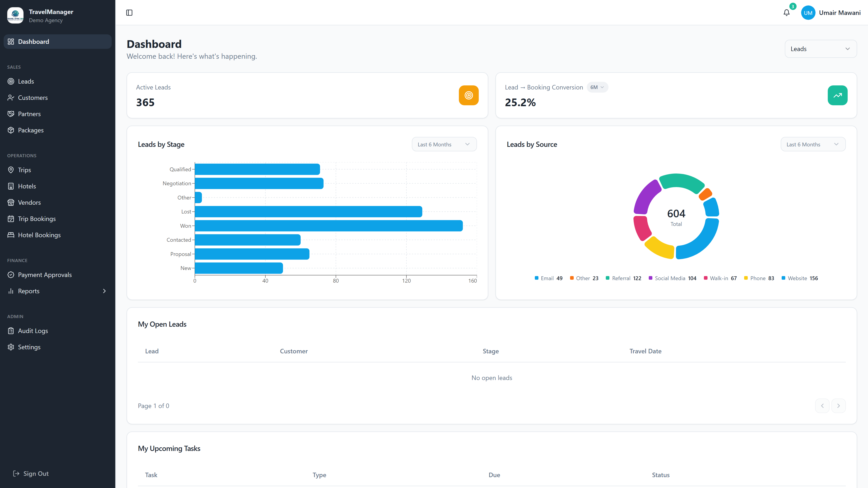Click the Settings gear icon
The width and height of the screenshot is (868, 488).
[11, 347]
